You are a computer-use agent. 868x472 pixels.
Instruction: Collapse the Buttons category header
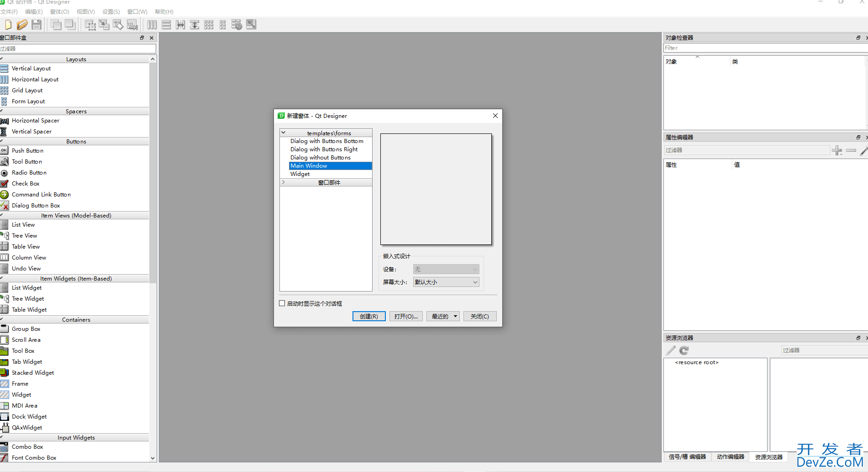[x=74, y=142]
